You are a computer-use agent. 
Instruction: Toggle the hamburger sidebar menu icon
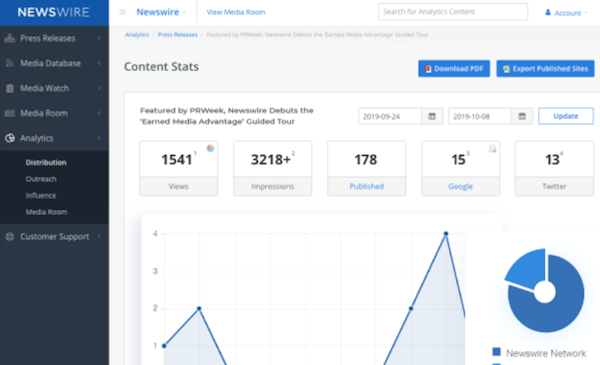tap(122, 12)
